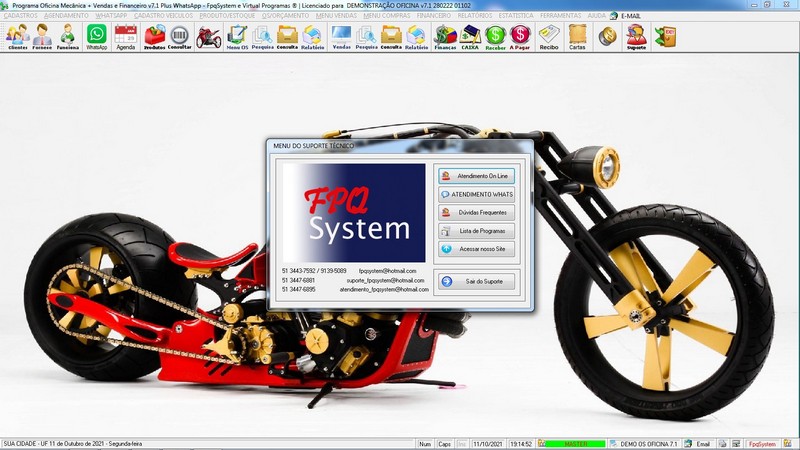
Task: Open the FERRAMENTAS menu
Action: (560, 16)
